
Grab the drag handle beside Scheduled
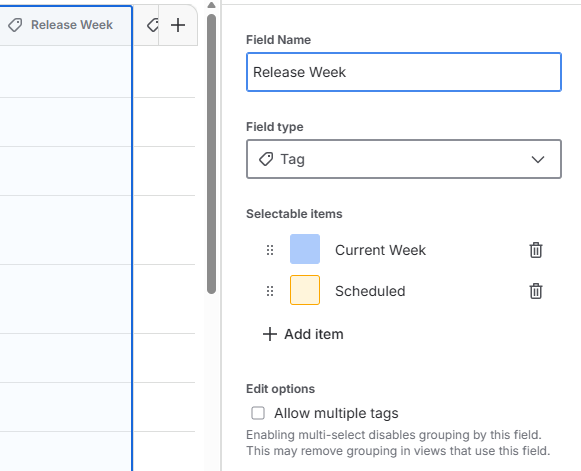click(x=270, y=291)
